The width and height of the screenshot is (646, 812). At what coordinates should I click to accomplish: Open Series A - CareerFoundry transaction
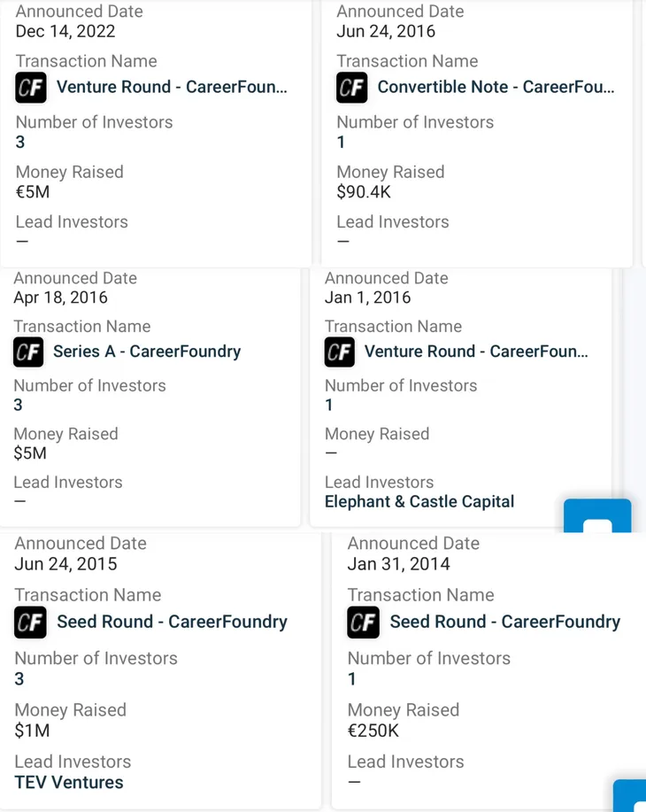(147, 352)
